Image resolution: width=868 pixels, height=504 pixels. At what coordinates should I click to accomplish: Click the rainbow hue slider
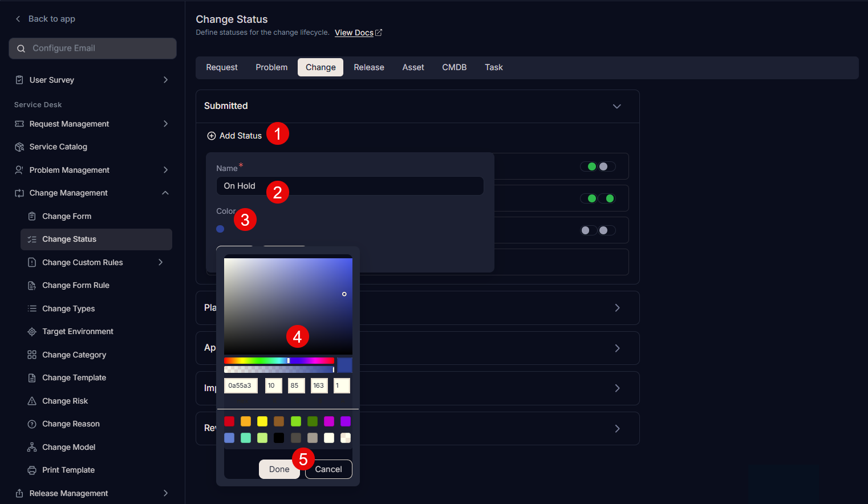coord(279,361)
